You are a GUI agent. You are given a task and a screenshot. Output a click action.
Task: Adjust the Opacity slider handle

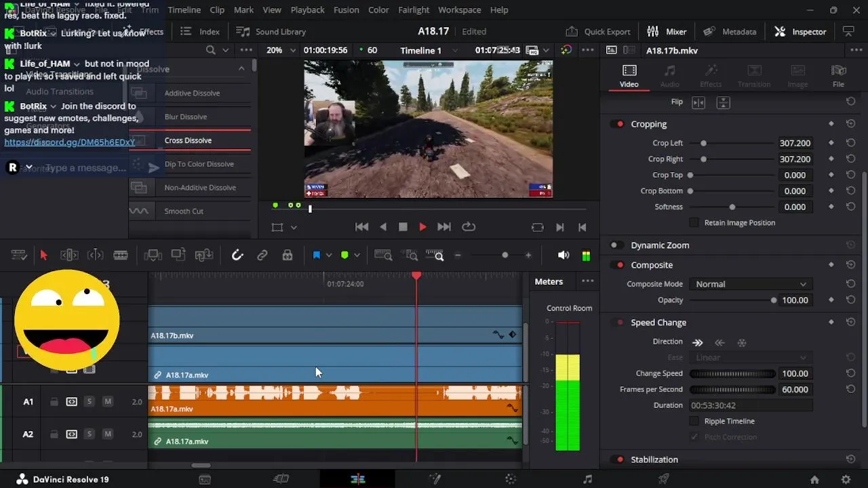pos(774,300)
